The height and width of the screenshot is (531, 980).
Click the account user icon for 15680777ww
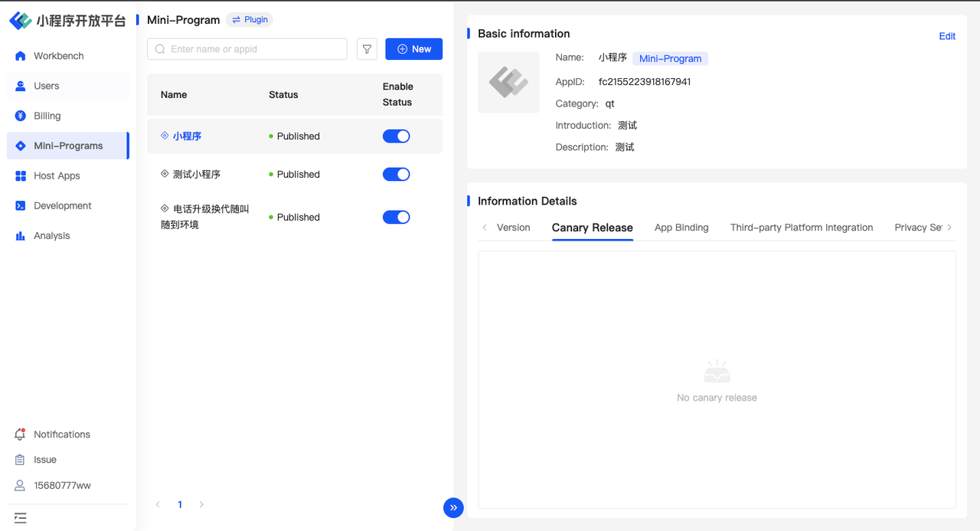(20, 486)
